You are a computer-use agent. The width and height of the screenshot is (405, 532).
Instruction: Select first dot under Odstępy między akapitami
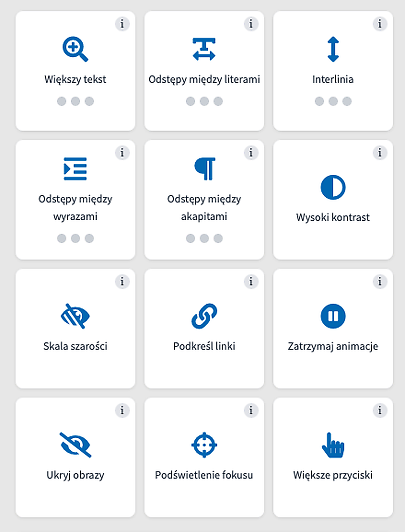point(191,238)
